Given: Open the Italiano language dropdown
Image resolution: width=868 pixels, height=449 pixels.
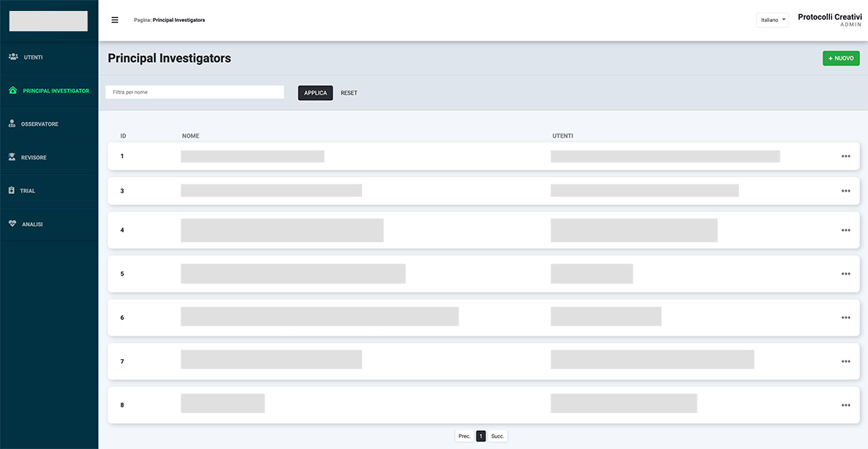Looking at the screenshot, I should click(x=773, y=20).
